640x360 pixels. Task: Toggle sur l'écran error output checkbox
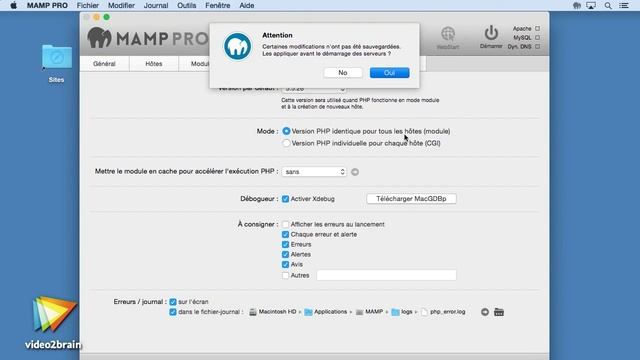[173, 302]
